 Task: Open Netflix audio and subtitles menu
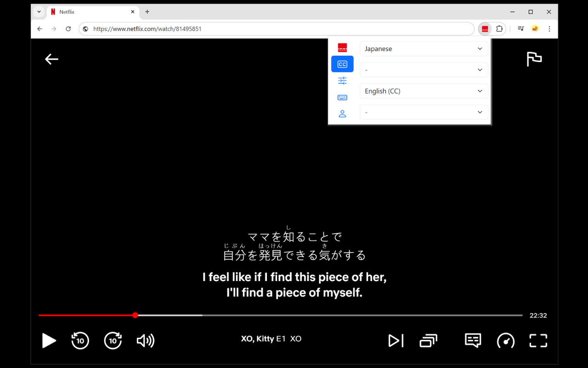click(473, 340)
